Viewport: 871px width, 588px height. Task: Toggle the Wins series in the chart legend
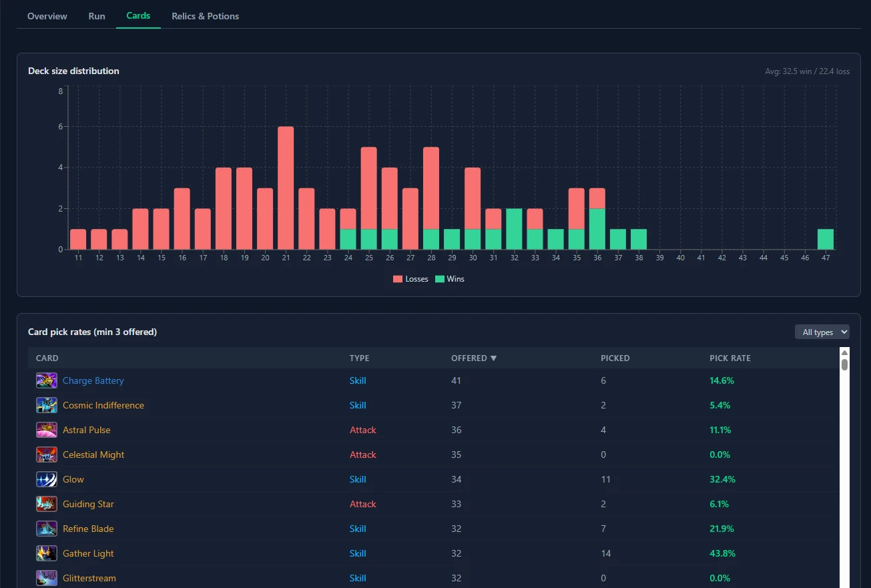(x=450, y=279)
